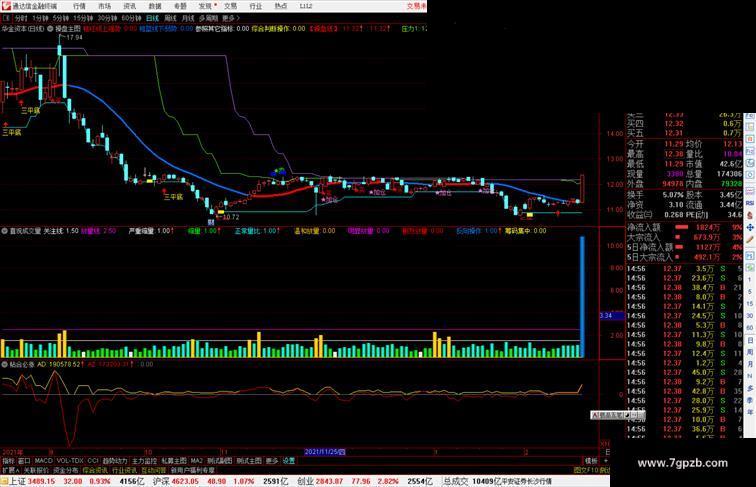Click the blue cross-arrows move icon
The height and width of the screenshot is (487, 756).
750,228
